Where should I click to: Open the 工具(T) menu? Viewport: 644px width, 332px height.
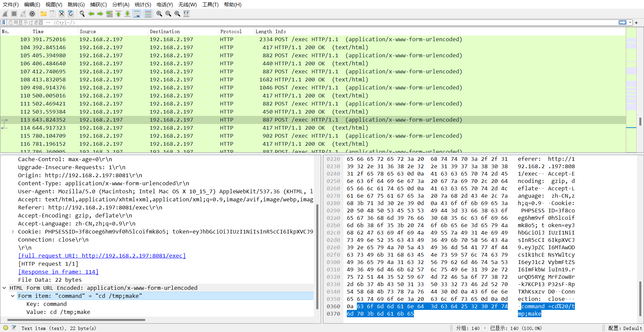pyautogui.click(x=210, y=5)
